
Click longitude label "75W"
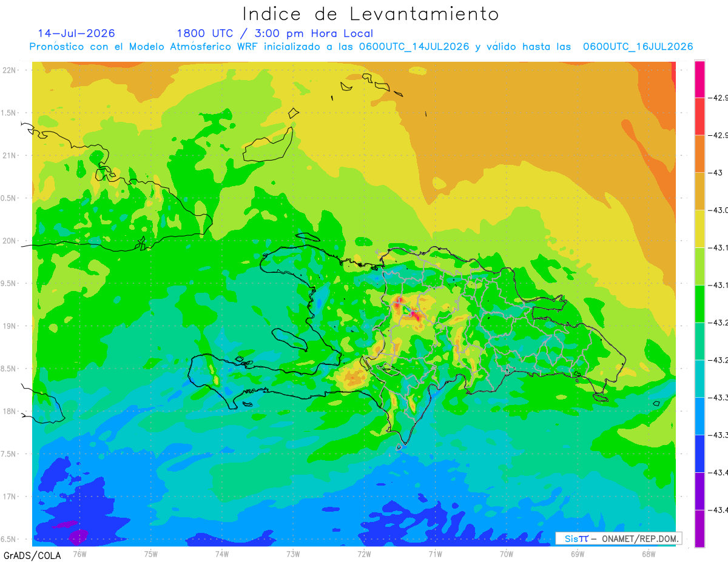click(x=151, y=553)
